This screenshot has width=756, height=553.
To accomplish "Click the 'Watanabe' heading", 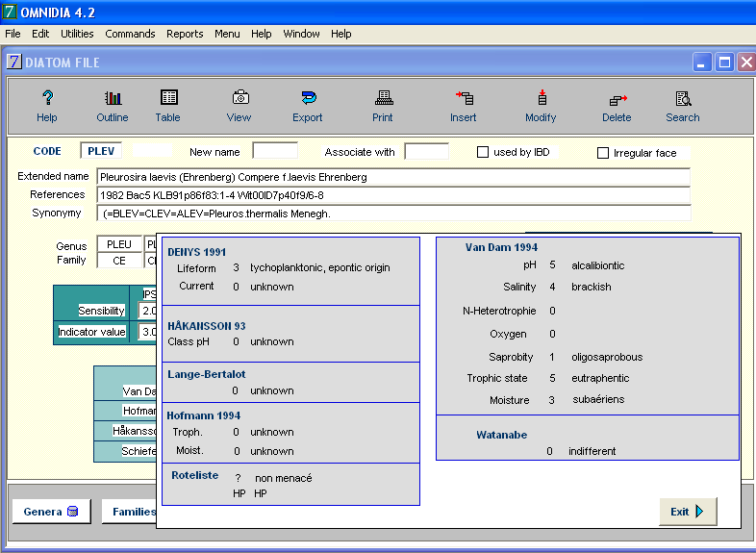I will click(x=501, y=435).
